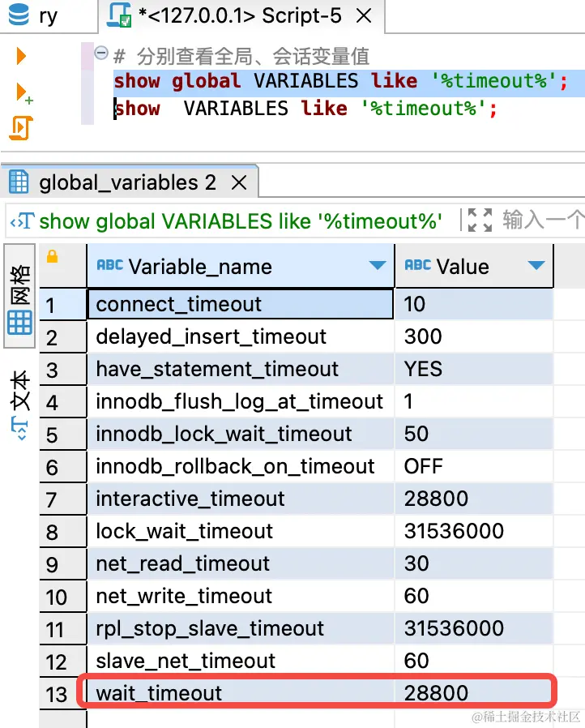Screen dimensions: 585x728
Task: Select row number 7 header
Action: click(62, 499)
